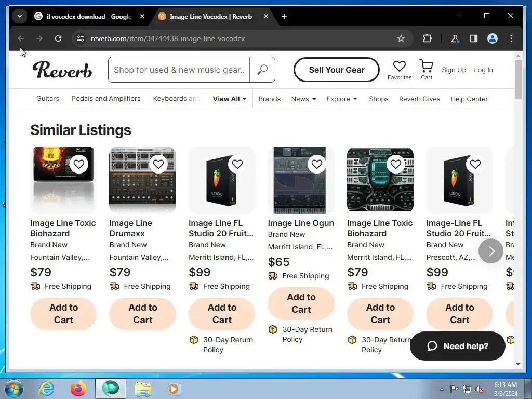Open Image Line Drumaxx title link

[130, 229]
